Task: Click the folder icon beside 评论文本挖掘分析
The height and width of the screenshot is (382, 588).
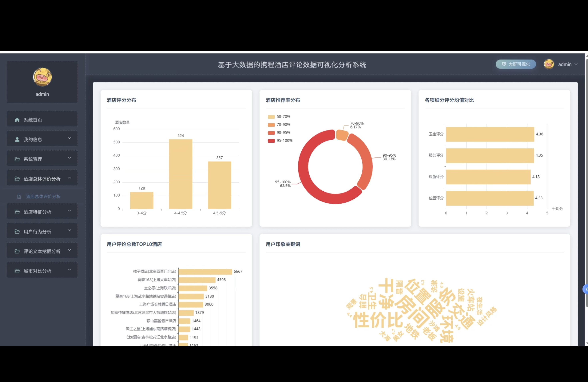Action: pyautogui.click(x=17, y=251)
